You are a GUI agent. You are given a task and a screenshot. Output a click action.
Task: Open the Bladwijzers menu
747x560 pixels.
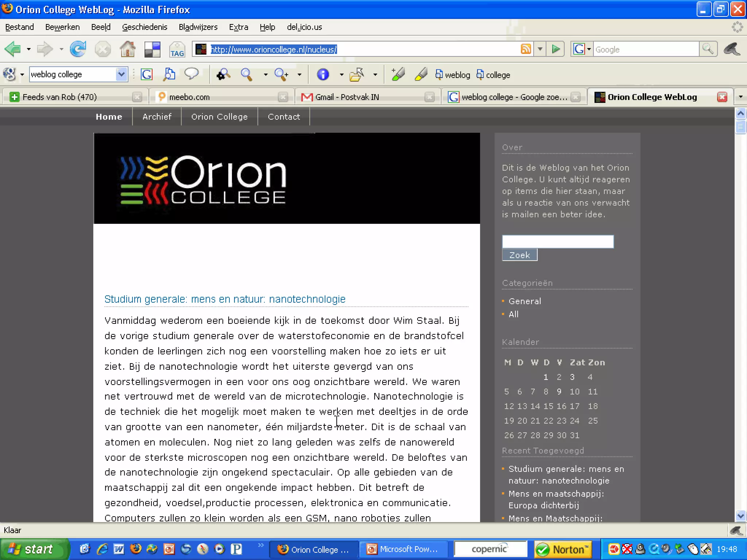point(198,27)
